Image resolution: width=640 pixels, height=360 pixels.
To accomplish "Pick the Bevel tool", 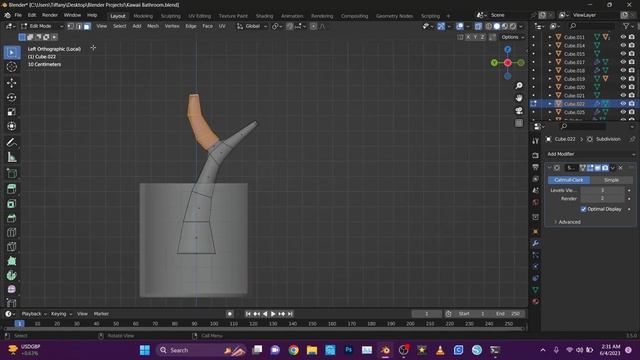I will 11,218.
